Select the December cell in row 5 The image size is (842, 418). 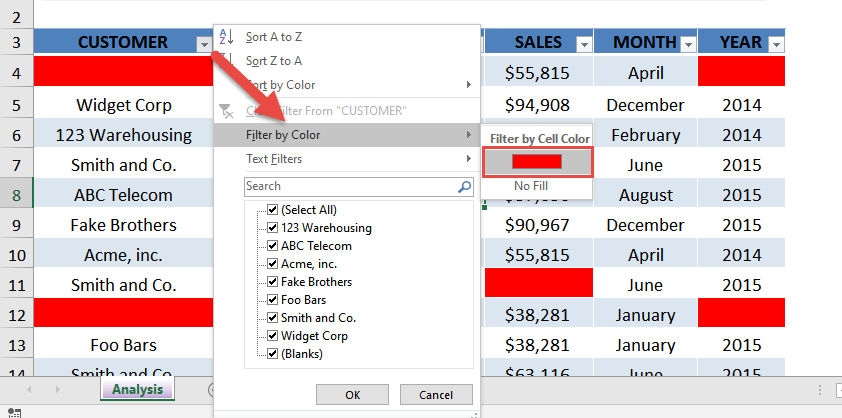click(x=645, y=105)
